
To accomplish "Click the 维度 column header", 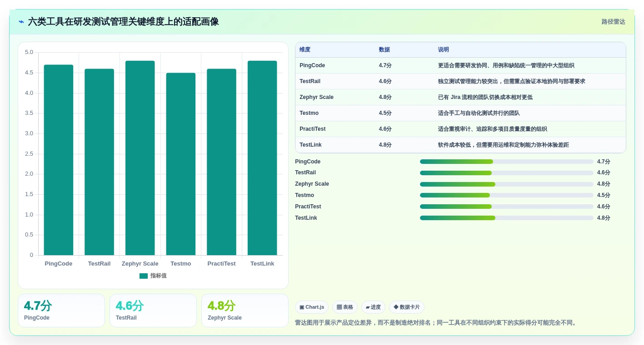I will 305,50.
